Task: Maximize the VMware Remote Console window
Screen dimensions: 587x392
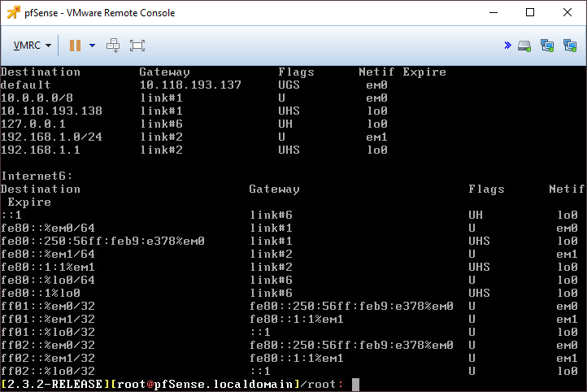Action: 530,12
